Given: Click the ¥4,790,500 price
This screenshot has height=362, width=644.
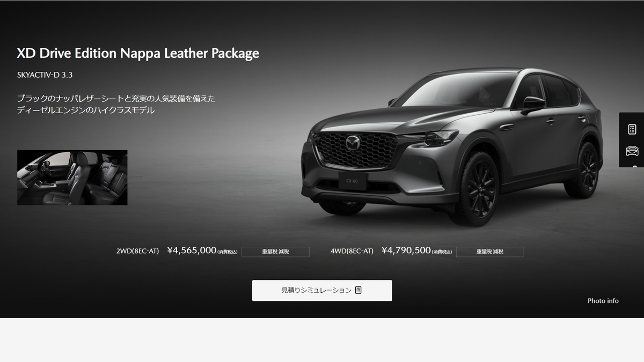Looking at the screenshot, I should pyautogui.click(x=406, y=250).
